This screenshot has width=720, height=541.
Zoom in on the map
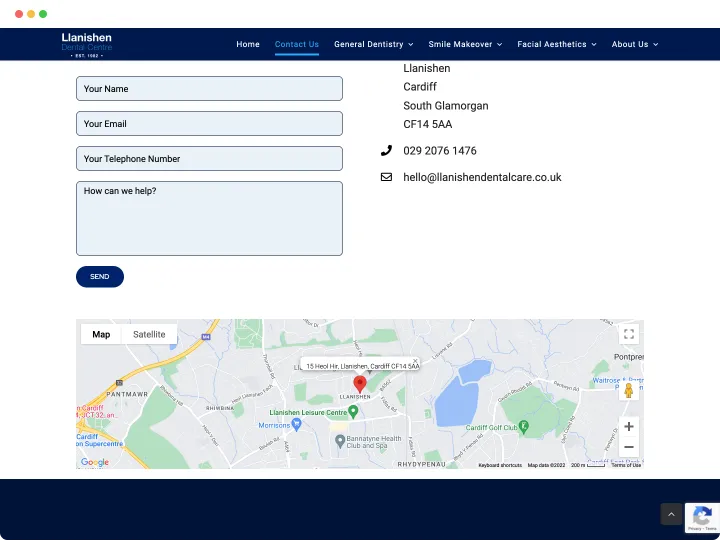629,427
